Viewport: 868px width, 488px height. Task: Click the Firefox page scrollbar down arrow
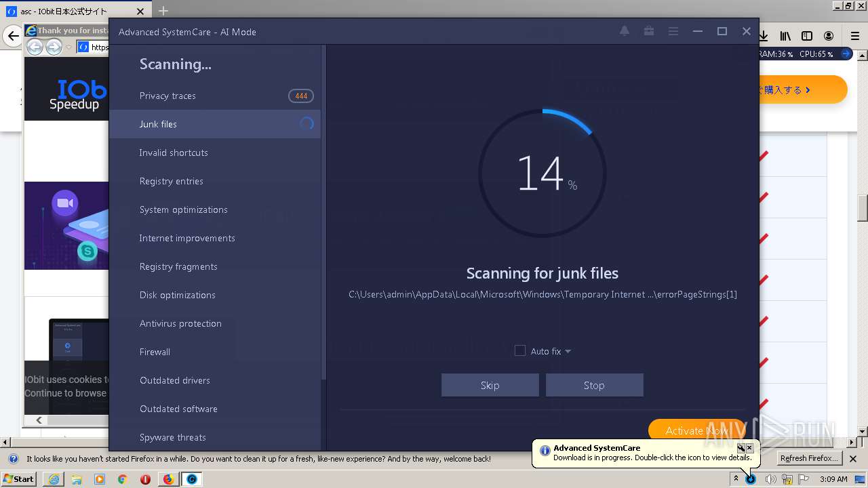[x=863, y=431]
